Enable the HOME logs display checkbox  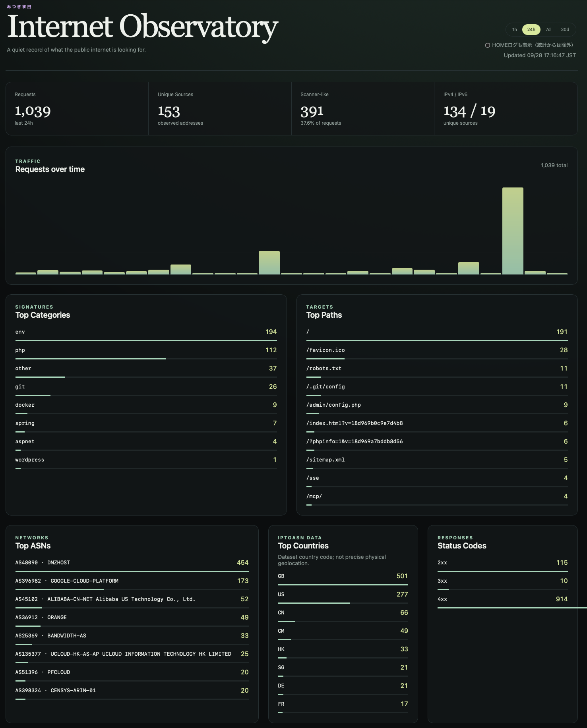pos(487,45)
